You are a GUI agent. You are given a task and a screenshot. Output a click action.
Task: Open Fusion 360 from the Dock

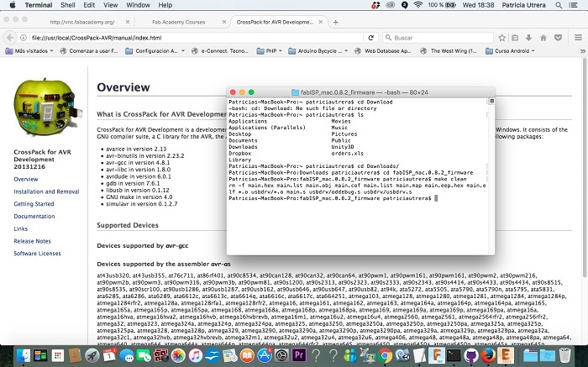(x=437, y=355)
